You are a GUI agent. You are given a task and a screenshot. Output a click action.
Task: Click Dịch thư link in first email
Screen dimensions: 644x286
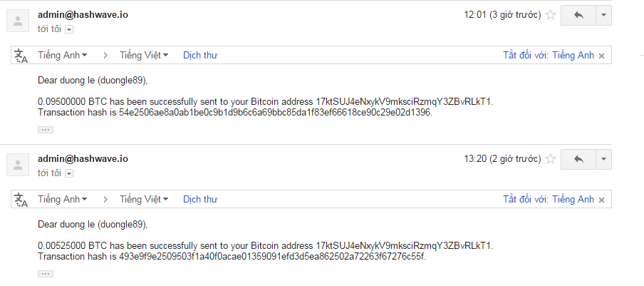[x=200, y=55]
